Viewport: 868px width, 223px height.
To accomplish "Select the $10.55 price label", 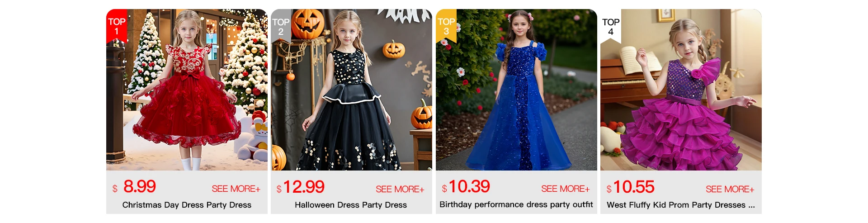I will point(631,187).
